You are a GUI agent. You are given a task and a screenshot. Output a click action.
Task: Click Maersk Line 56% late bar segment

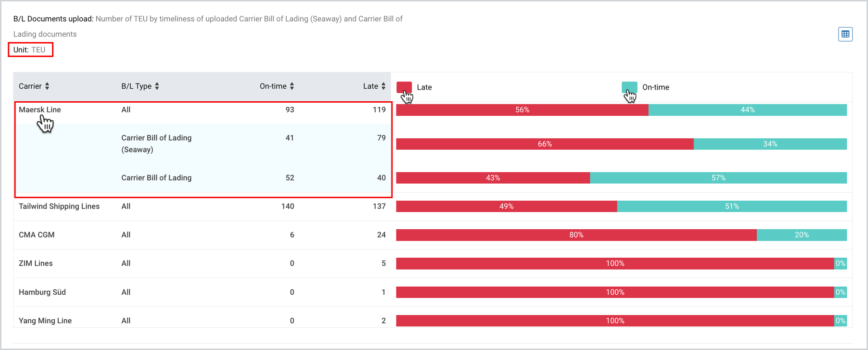tap(522, 110)
